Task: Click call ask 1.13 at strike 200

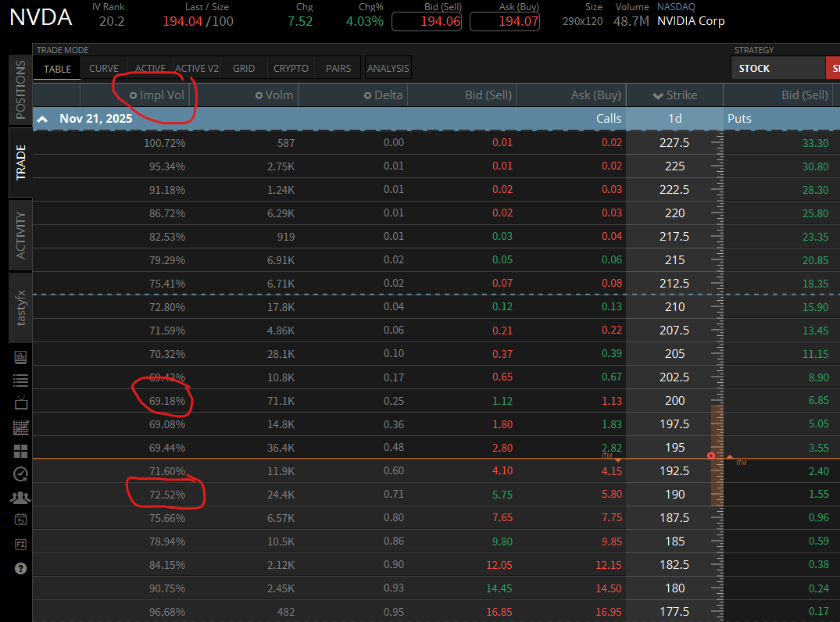Action: 611,401
